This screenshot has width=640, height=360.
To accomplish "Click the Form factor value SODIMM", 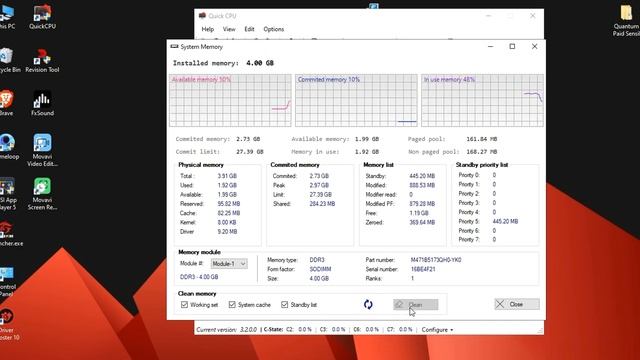I will [320, 269].
